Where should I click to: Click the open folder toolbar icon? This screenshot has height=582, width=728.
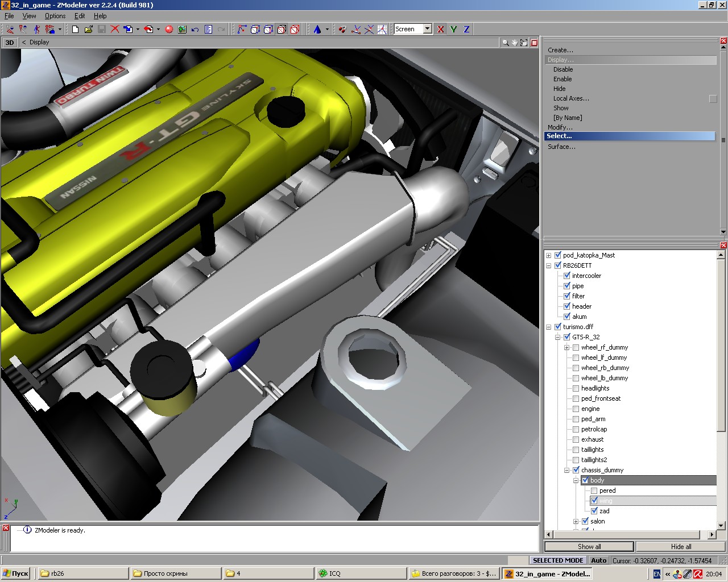[x=88, y=29]
